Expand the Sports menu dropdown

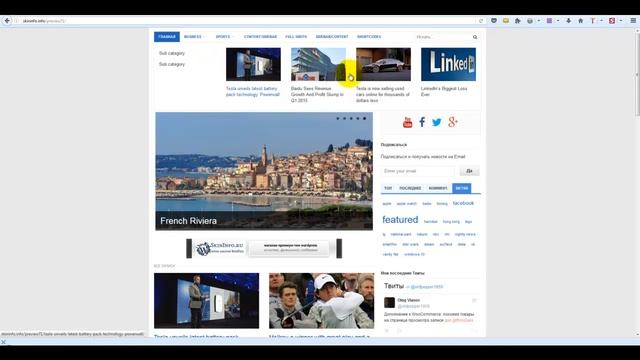224,37
